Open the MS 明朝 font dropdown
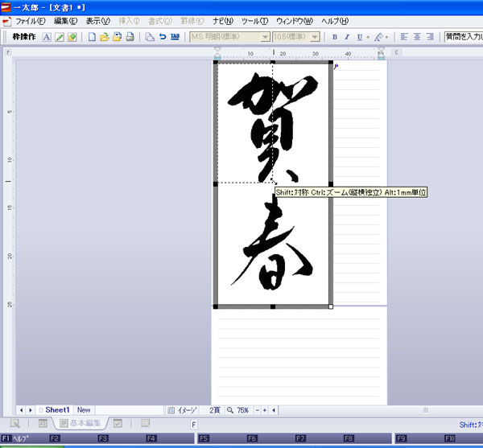The width and height of the screenshot is (483, 448). pos(266,37)
